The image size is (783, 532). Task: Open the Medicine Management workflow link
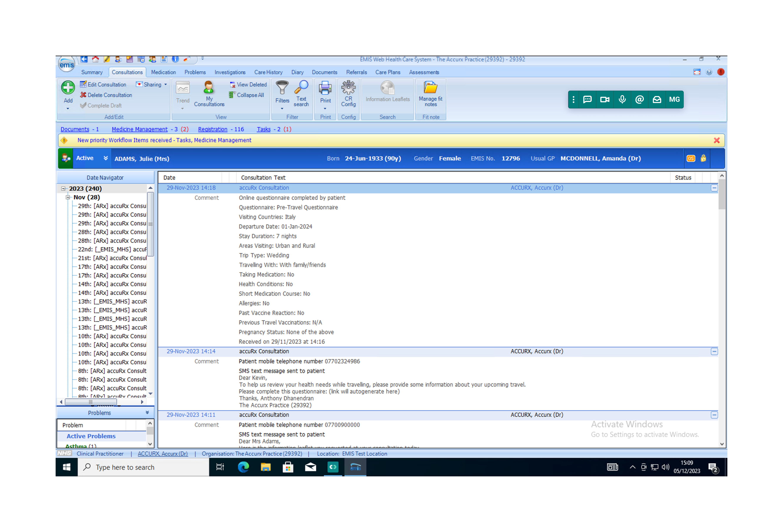pos(139,129)
